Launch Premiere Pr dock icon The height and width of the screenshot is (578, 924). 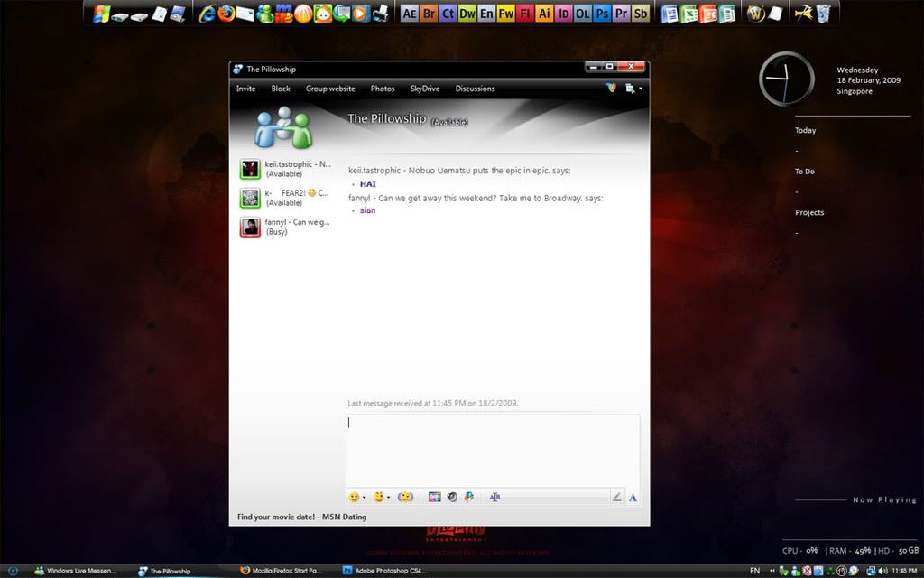click(x=621, y=14)
